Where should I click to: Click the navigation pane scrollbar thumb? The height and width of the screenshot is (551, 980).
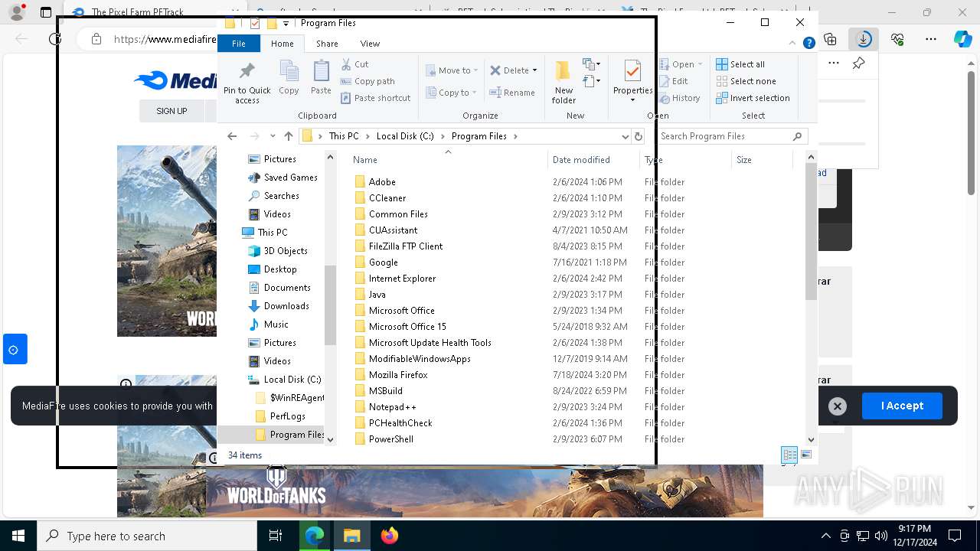[x=331, y=305]
